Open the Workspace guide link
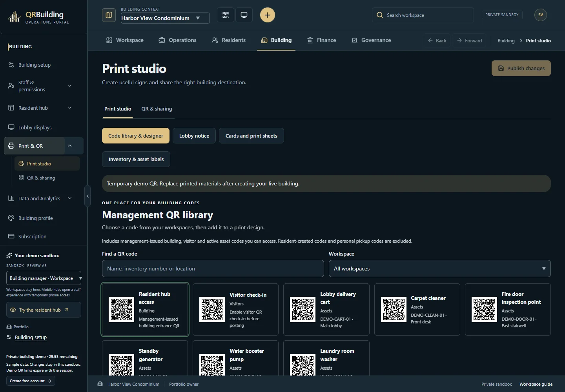The image size is (565, 392). (x=536, y=385)
